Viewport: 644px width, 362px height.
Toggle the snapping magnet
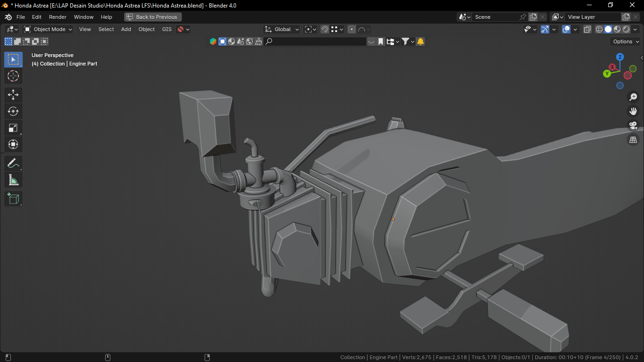(325, 29)
